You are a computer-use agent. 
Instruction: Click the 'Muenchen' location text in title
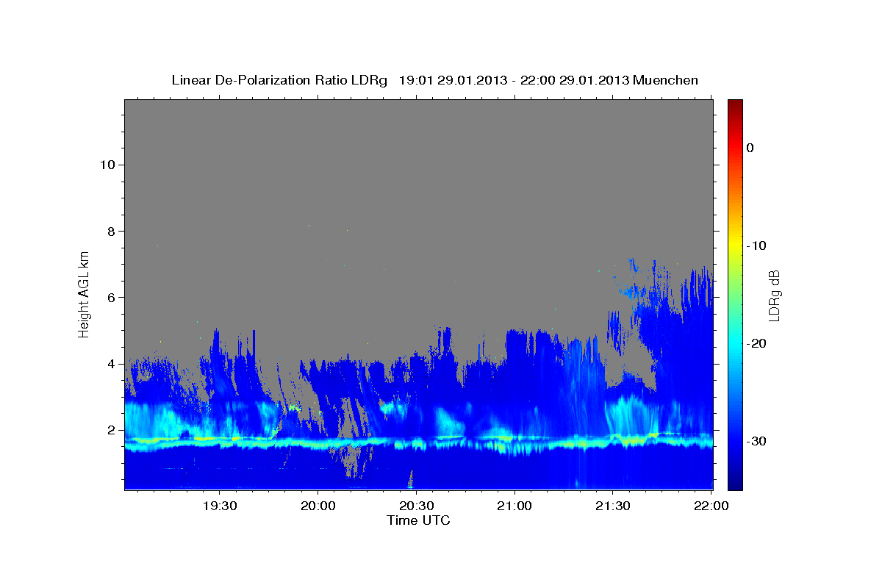point(666,80)
